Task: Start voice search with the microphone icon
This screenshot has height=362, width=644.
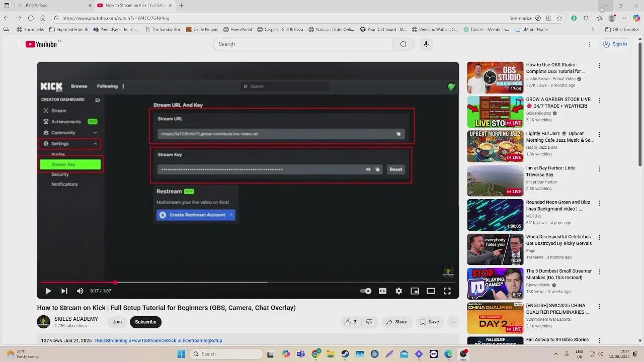Action: point(426,44)
